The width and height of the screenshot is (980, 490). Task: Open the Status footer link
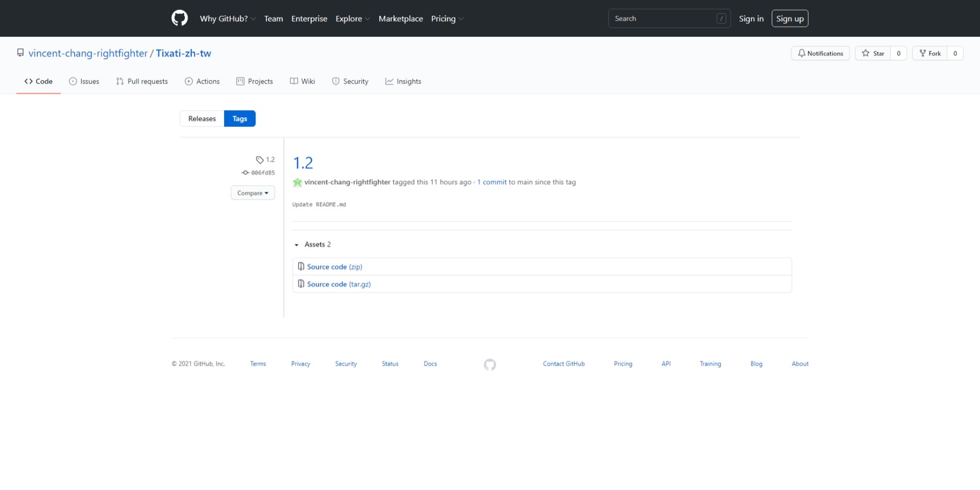pos(390,364)
